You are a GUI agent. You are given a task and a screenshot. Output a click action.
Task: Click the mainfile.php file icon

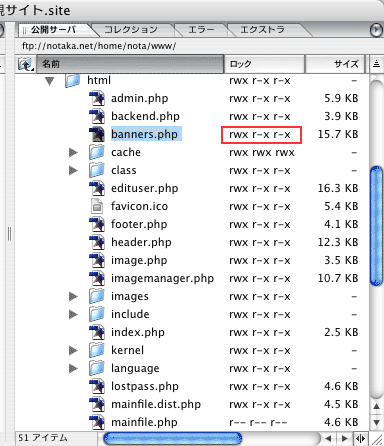[97, 422]
